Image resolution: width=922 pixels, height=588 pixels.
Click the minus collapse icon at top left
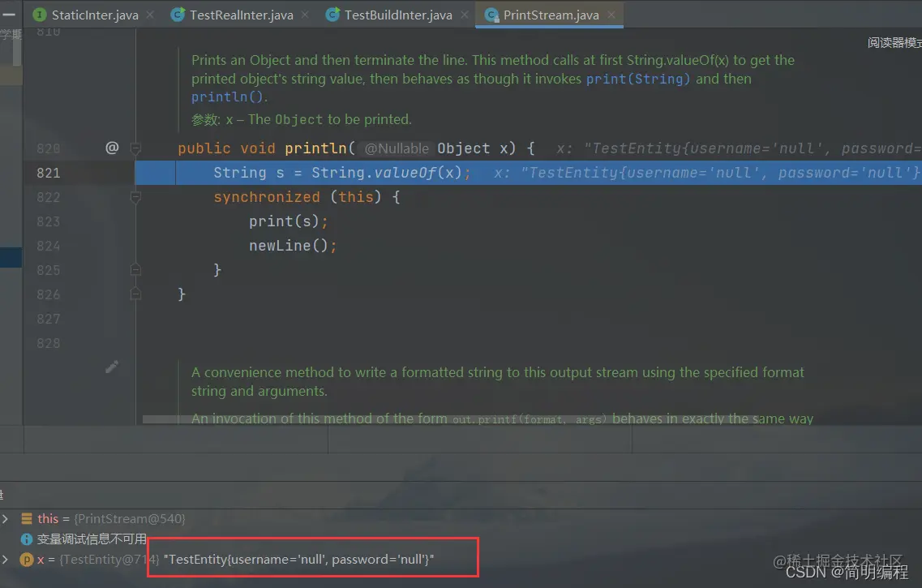point(8,15)
